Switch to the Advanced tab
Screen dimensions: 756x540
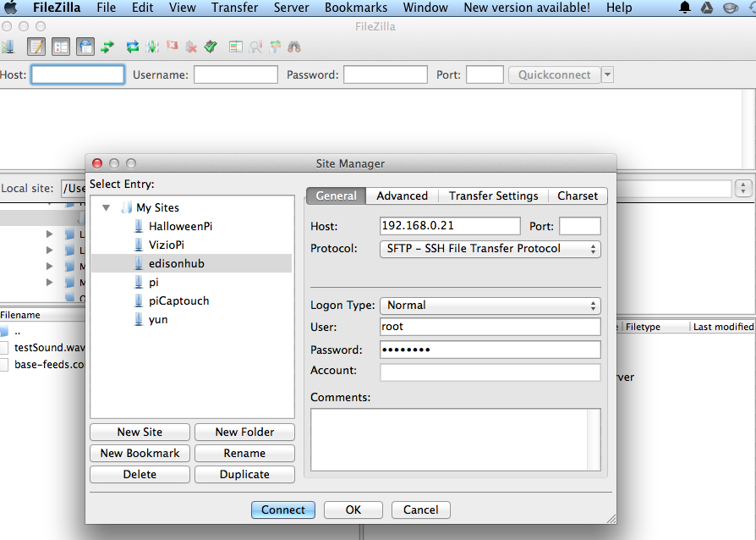[403, 196]
